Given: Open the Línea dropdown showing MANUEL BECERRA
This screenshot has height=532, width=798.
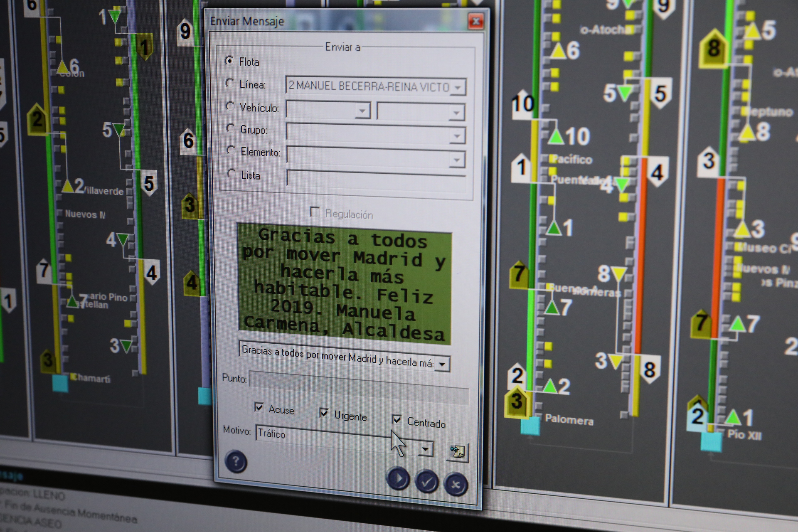Looking at the screenshot, I should point(458,88).
